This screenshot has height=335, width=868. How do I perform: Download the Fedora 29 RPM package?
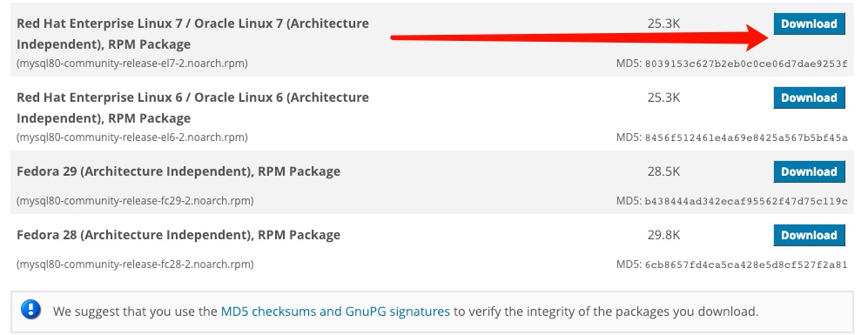(x=809, y=171)
